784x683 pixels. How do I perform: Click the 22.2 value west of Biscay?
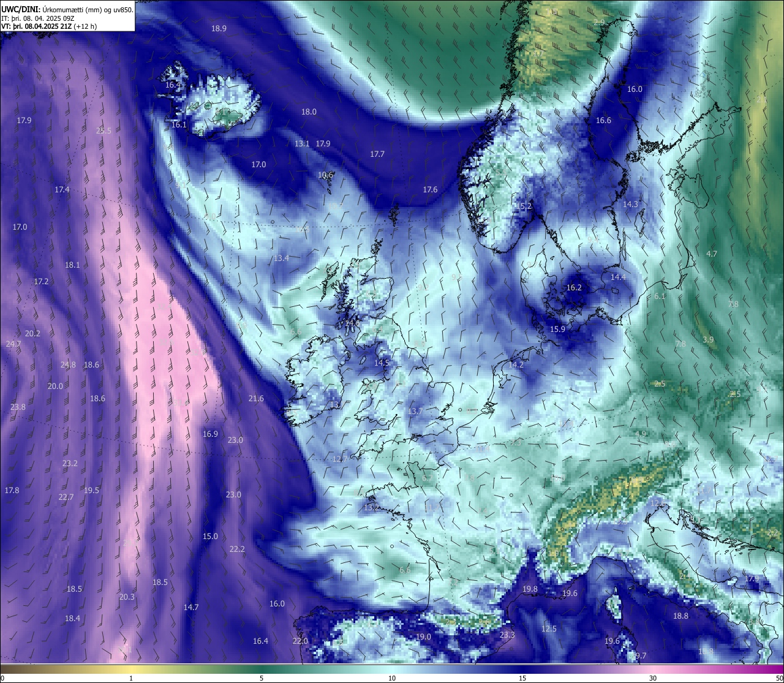(237, 549)
